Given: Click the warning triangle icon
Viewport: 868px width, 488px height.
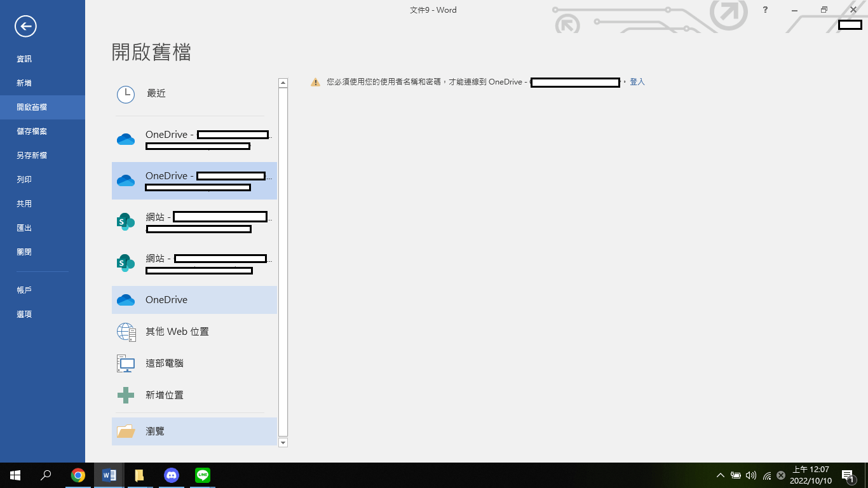Looking at the screenshot, I should [x=315, y=82].
